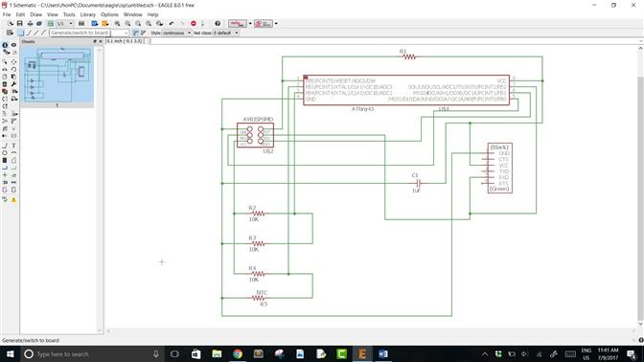Click the Windows search box

tap(92, 353)
